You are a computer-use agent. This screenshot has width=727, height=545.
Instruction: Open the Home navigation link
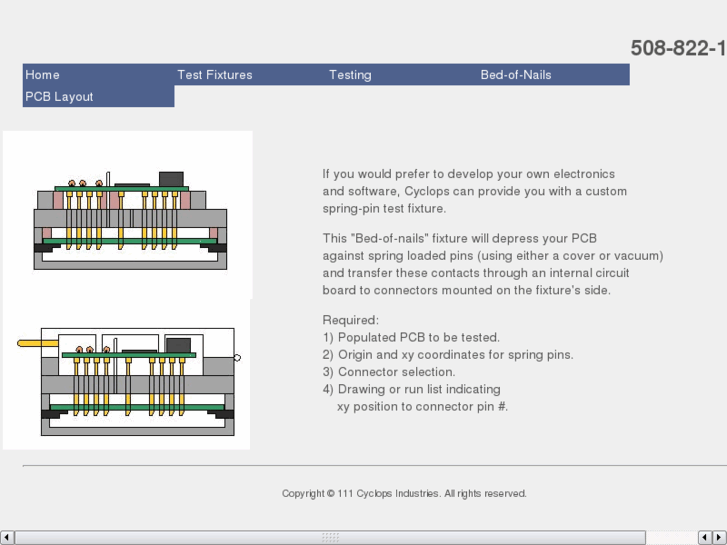98,75
